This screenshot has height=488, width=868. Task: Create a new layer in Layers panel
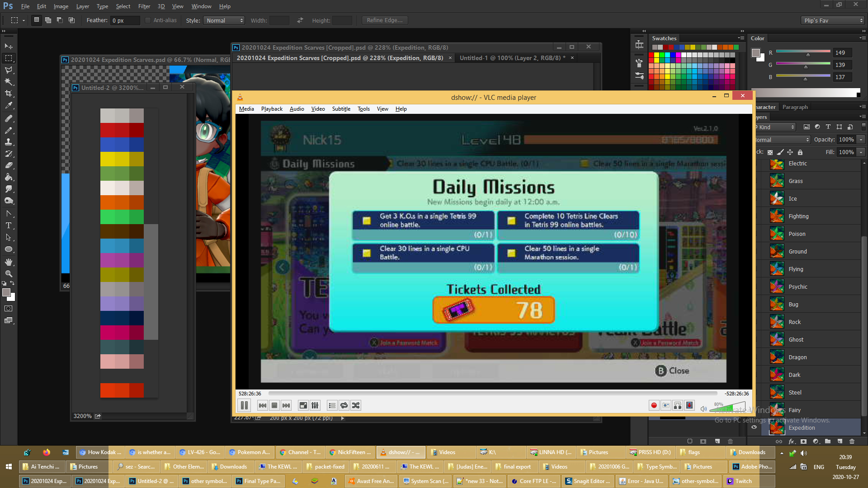(840, 441)
